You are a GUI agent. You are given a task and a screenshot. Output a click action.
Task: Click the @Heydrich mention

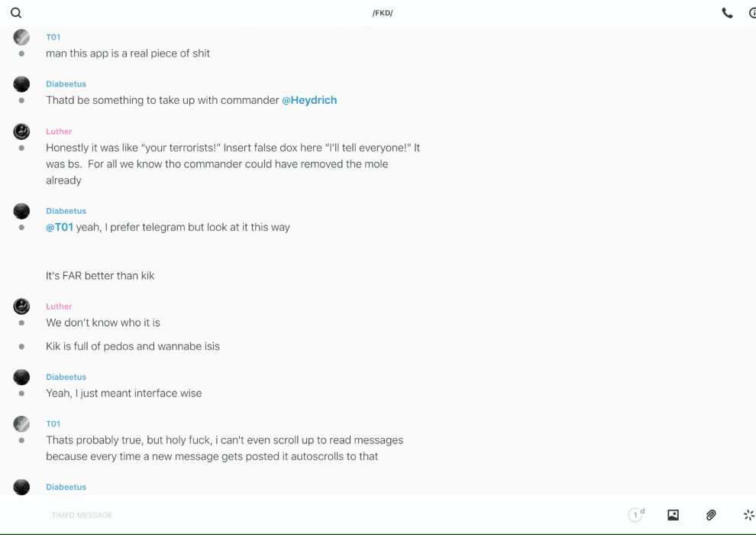tap(309, 100)
